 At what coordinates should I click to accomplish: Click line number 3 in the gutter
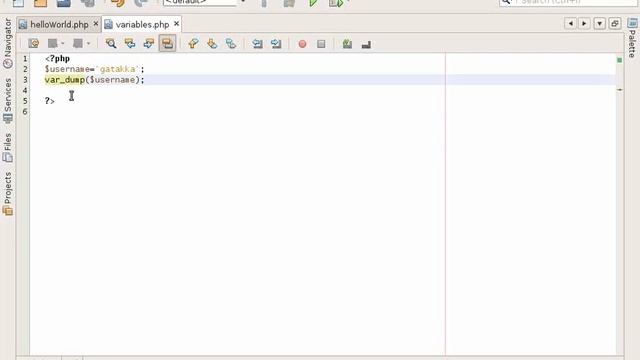[25, 80]
